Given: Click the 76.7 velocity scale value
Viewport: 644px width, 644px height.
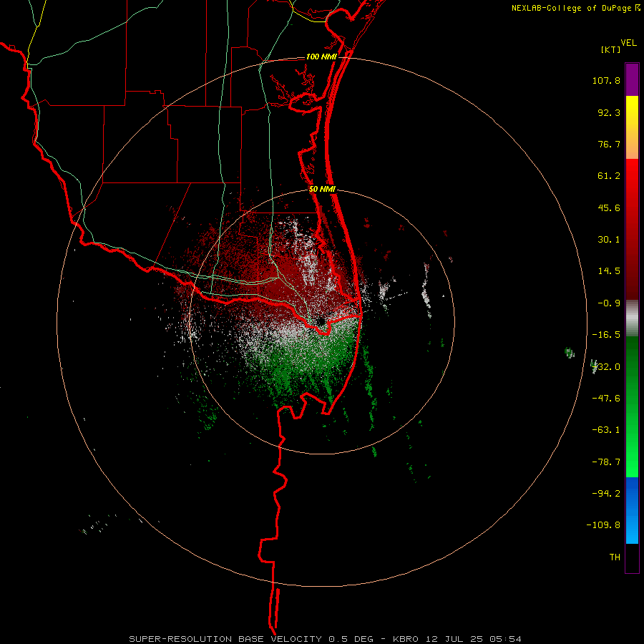Looking at the screenshot, I should 609,144.
